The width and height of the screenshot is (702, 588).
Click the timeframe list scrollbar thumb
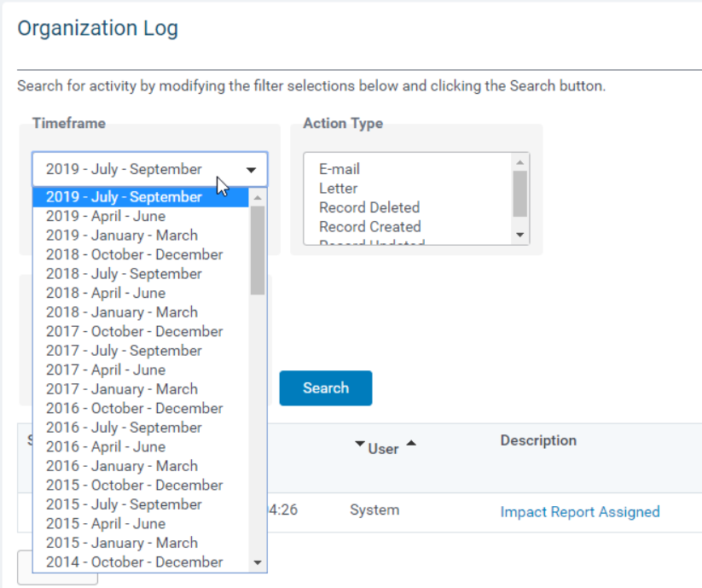(x=258, y=250)
